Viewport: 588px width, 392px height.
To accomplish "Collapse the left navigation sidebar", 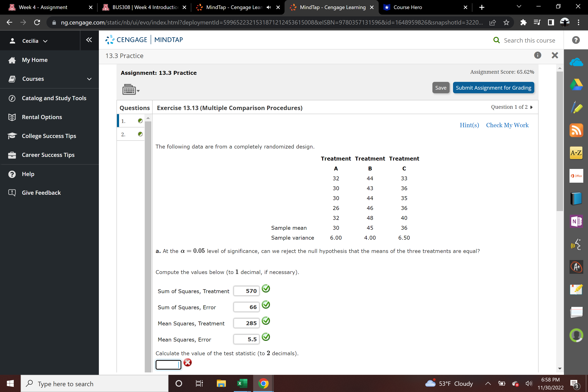I will [x=89, y=40].
